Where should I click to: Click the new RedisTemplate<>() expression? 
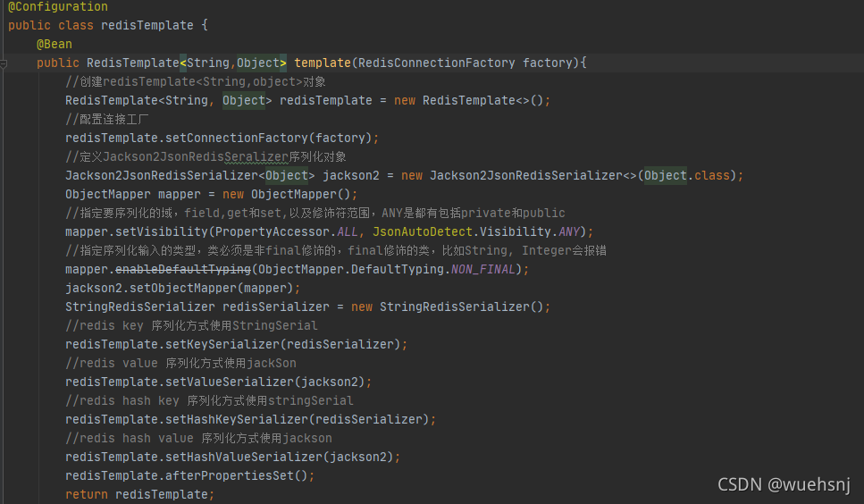pos(469,100)
